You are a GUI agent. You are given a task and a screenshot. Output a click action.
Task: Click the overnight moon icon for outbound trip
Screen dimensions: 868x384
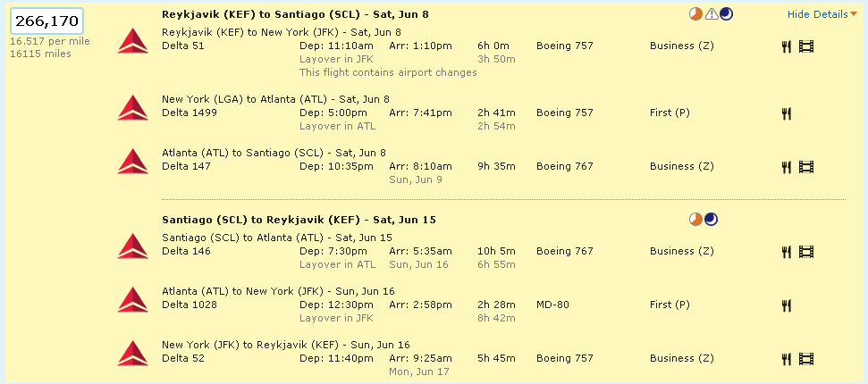pos(726,14)
